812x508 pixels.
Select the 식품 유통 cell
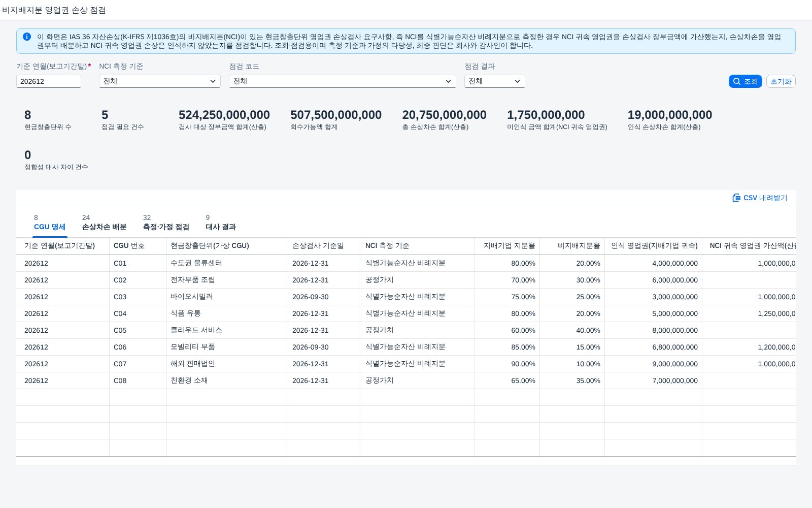[x=227, y=313]
